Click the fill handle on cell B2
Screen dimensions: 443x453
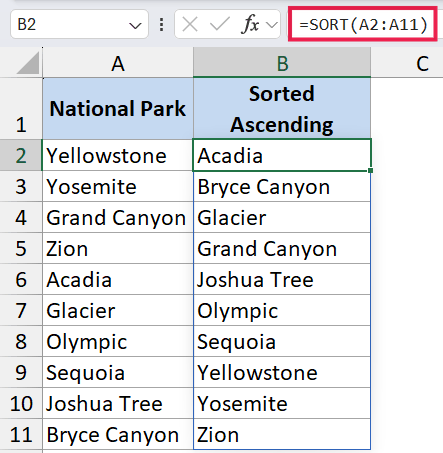click(371, 171)
